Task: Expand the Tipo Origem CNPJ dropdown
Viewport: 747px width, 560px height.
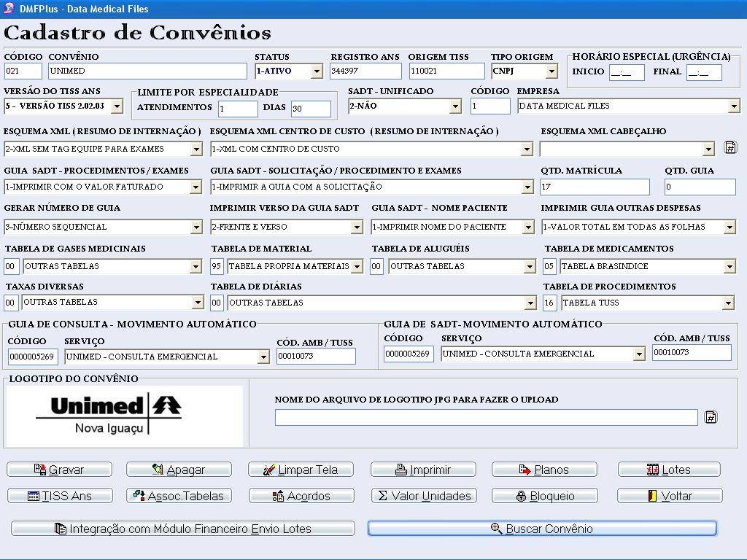Action: coord(551,71)
